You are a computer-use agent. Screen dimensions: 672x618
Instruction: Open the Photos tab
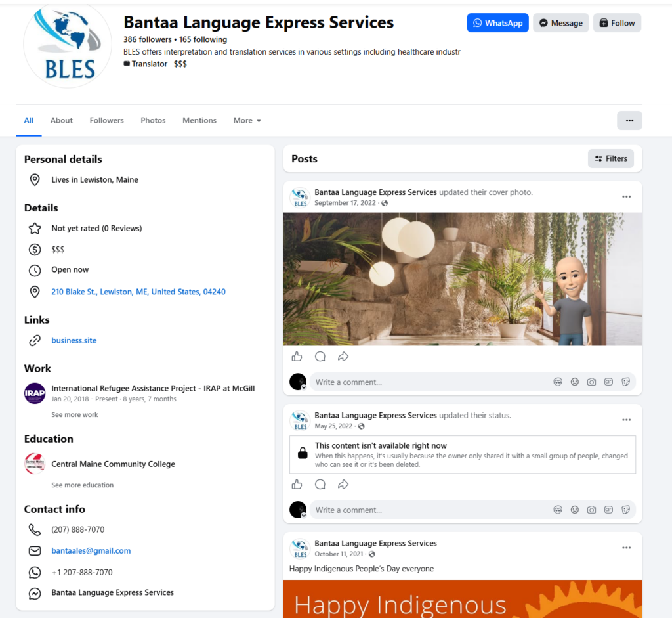coord(153,120)
